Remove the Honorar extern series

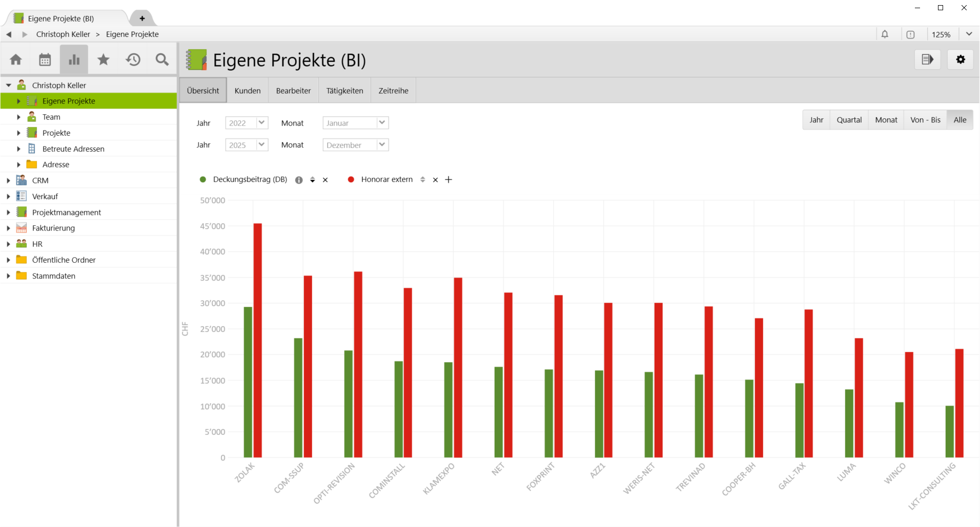coord(435,180)
